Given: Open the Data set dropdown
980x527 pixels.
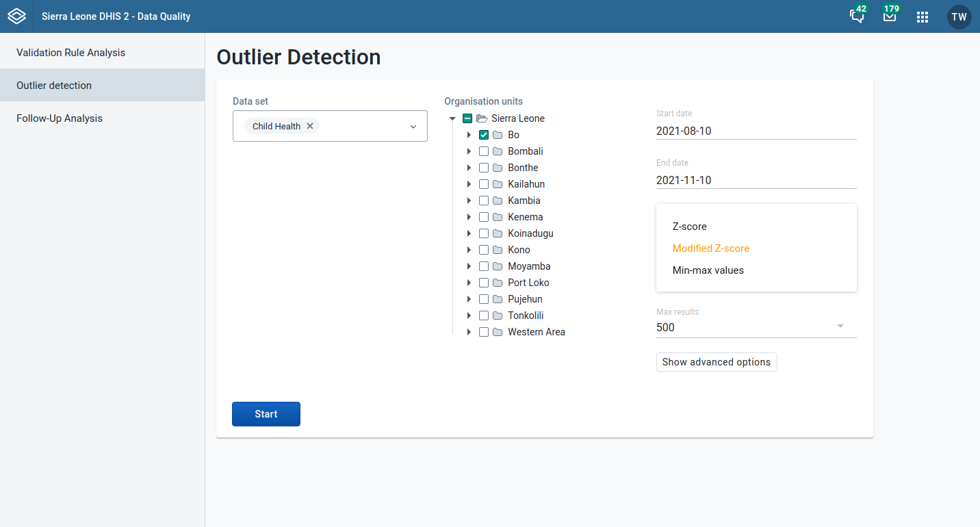Looking at the screenshot, I should coord(413,126).
